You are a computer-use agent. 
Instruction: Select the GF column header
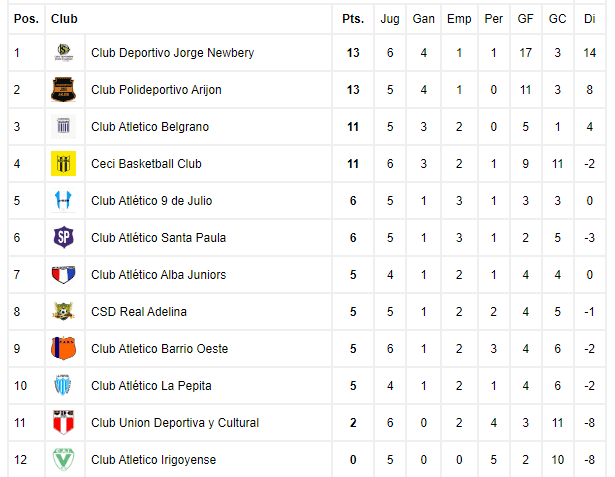click(526, 18)
